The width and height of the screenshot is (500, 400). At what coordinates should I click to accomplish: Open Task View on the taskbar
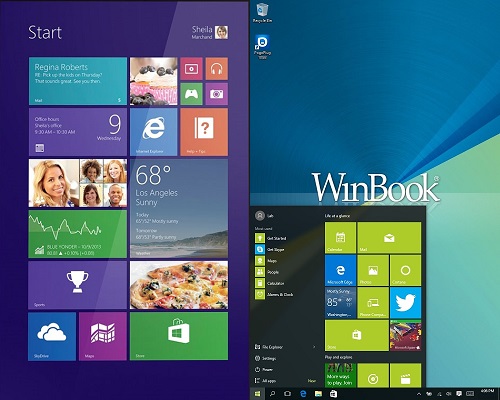[x=288, y=394]
